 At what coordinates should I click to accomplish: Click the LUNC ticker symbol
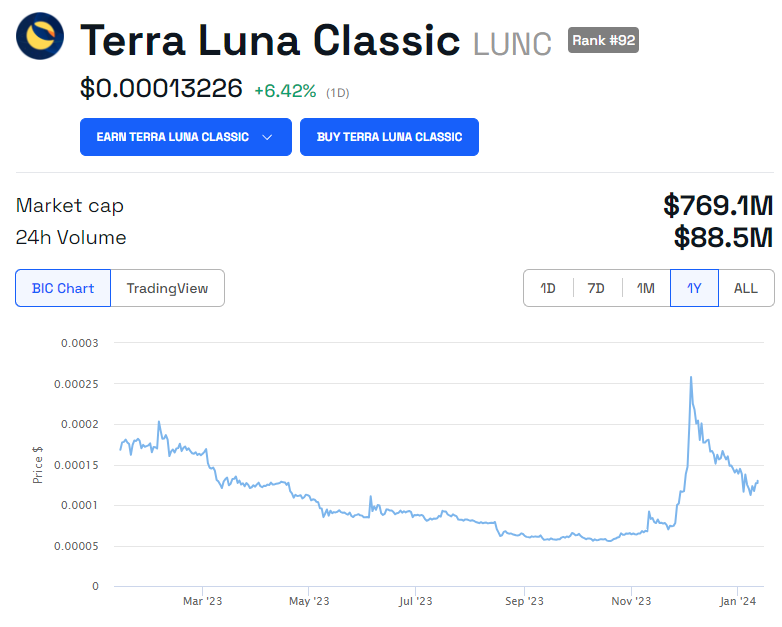coord(512,44)
